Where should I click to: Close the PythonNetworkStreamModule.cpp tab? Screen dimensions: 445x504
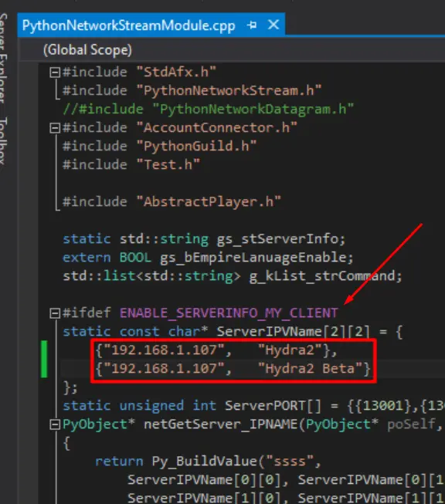(x=273, y=25)
